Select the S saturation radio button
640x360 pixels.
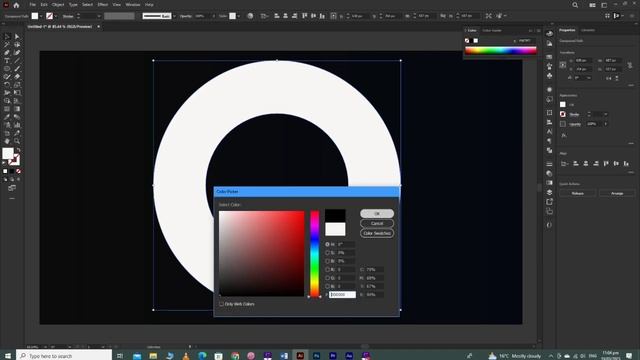pos(327,253)
